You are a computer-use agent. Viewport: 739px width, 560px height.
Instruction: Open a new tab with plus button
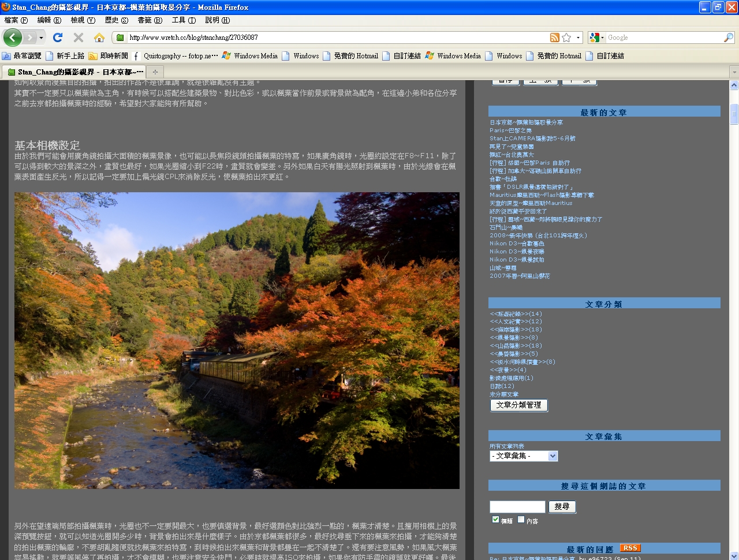155,72
